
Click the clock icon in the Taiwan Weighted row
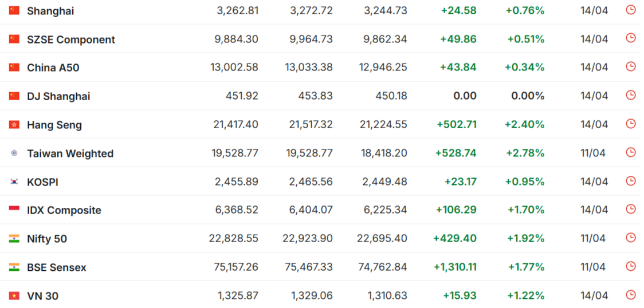(x=630, y=152)
